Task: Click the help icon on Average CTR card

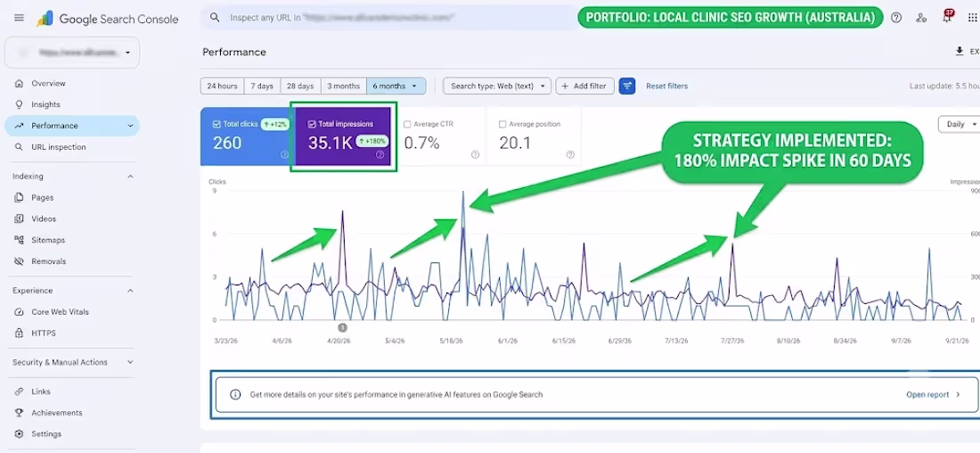Action: point(475,154)
